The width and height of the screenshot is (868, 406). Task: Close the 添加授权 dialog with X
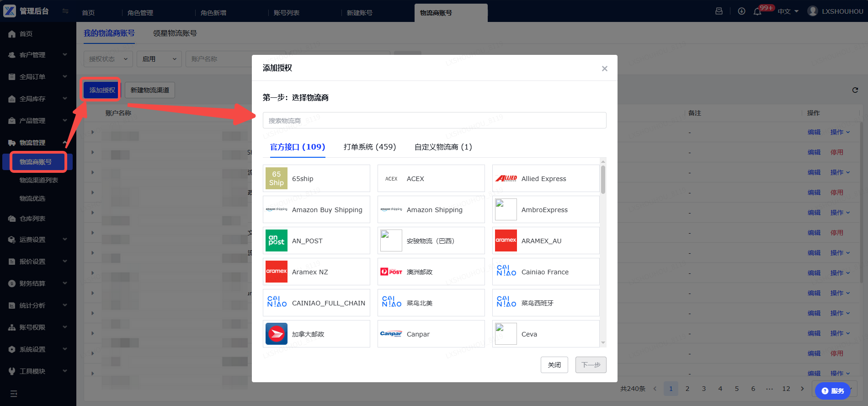605,69
